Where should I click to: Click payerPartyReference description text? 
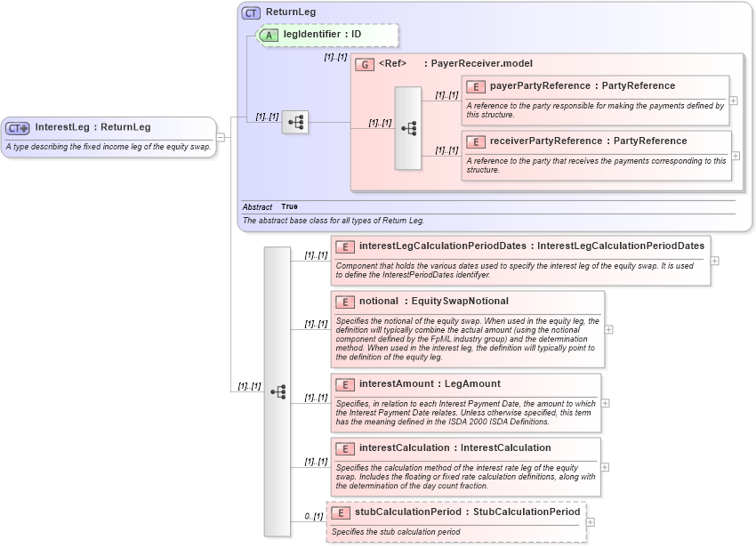(595, 110)
